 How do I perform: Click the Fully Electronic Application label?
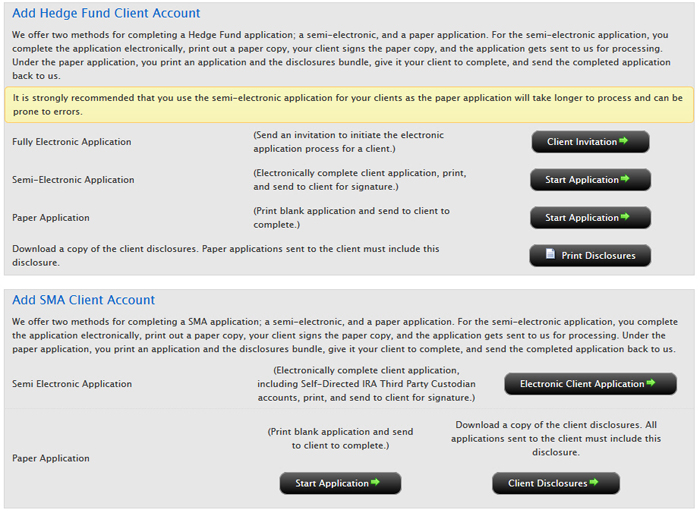72,142
